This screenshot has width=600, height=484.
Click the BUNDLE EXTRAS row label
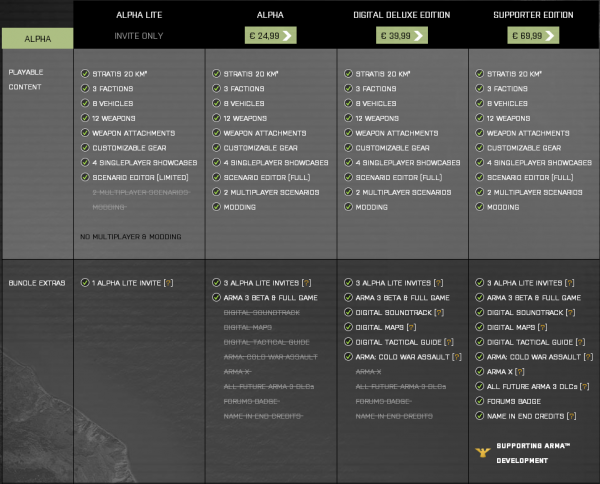[37, 283]
